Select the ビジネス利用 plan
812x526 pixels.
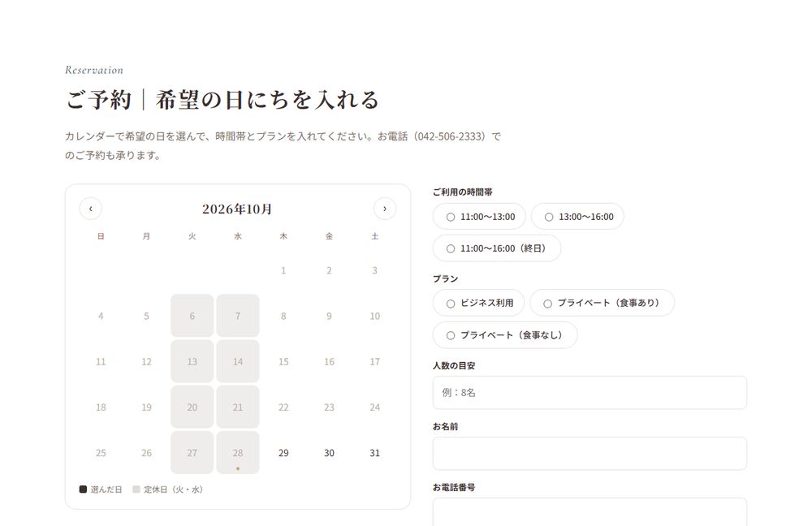click(x=479, y=303)
